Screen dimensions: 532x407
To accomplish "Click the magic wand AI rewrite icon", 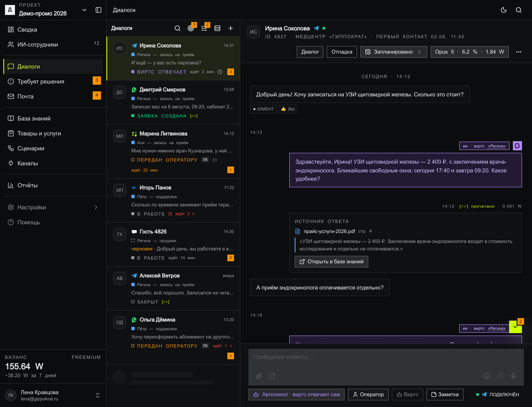I will point(500,376).
